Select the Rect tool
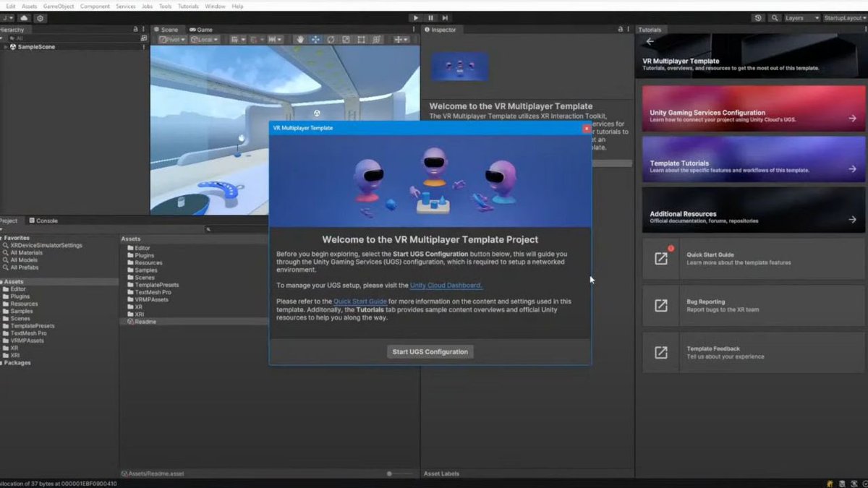The image size is (868, 488). [361, 40]
